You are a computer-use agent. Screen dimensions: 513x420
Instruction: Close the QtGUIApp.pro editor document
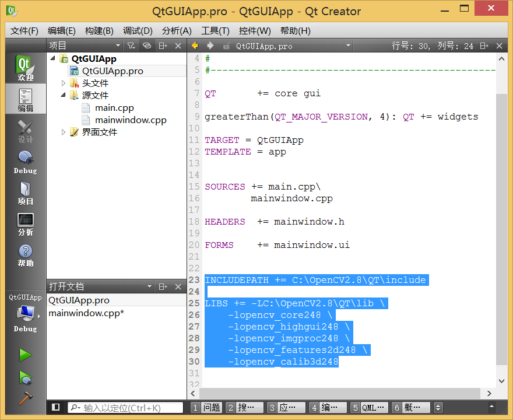[499, 46]
